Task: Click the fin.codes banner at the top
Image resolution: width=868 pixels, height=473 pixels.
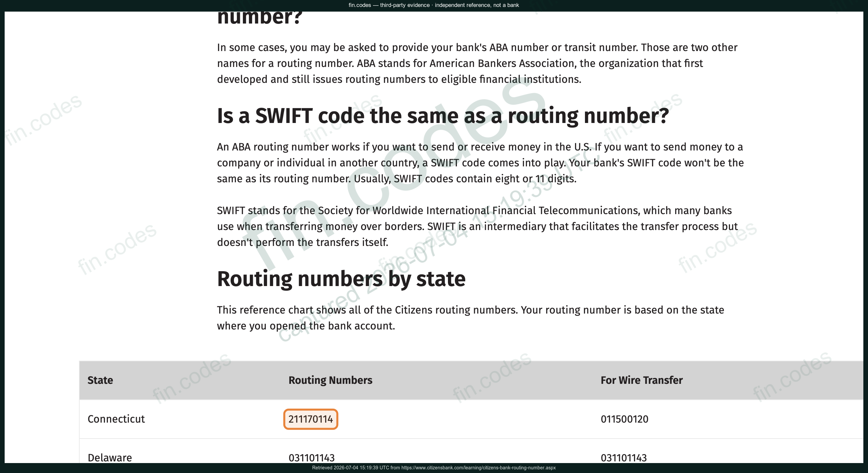Action: (434, 5)
